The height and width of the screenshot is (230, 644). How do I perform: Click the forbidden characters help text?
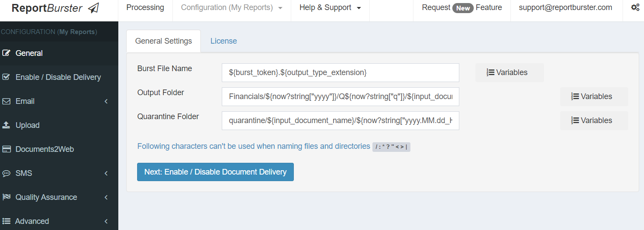pyautogui.click(x=254, y=146)
